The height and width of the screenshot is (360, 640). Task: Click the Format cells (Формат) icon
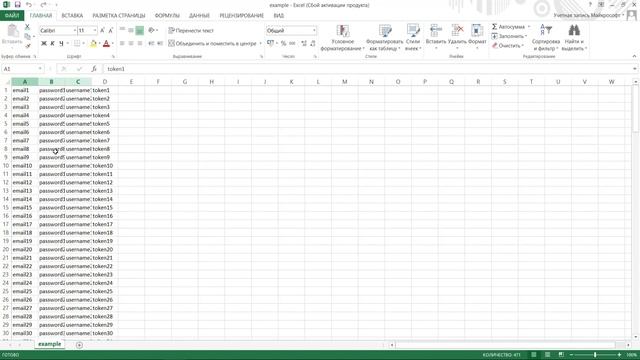(477, 30)
